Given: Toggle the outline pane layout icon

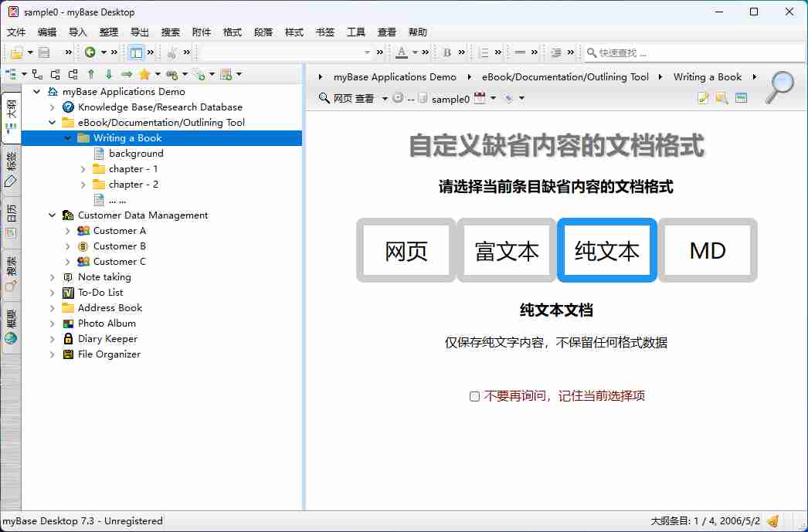Looking at the screenshot, I should (x=136, y=53).
